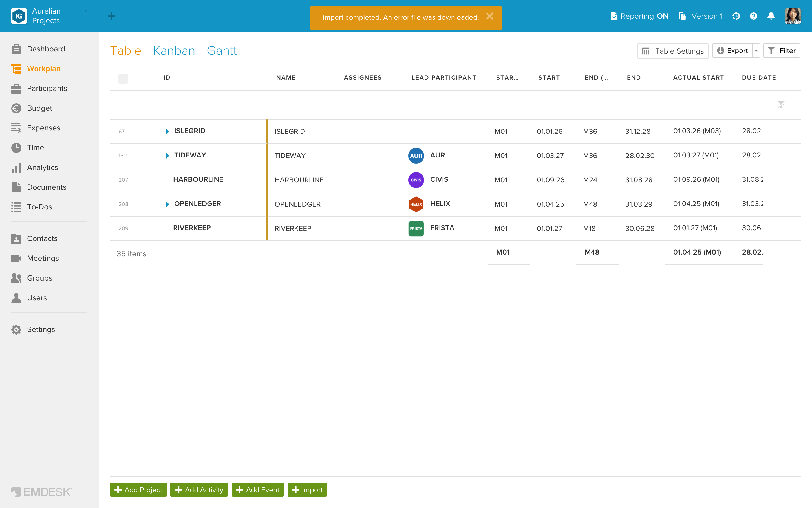The height and width of the screenshot is (508, 812).
Task: Click the Filter button
Action: click(x=782, y=51)
